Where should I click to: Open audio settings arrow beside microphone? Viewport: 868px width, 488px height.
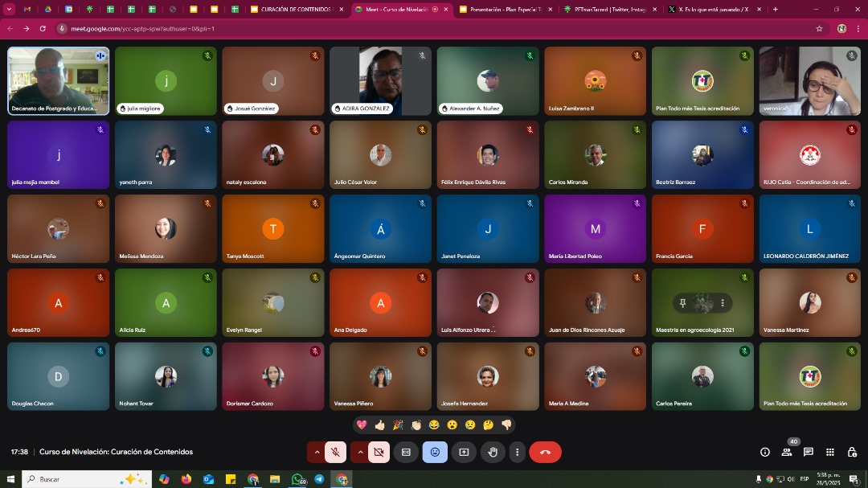click(317, 452)
